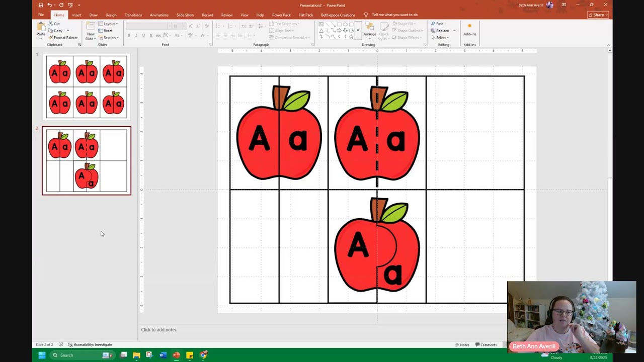
Task: Toggle Strikethrough formatting
Action: 158,35
